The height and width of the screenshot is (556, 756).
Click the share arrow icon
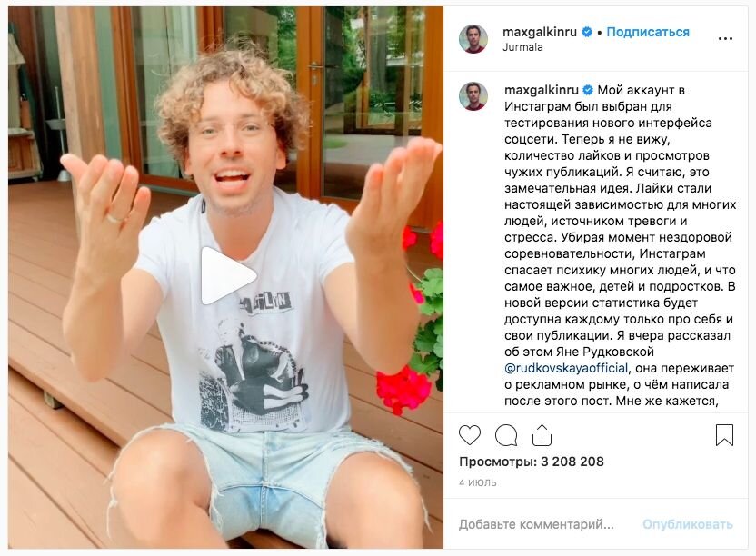[542, 435]
